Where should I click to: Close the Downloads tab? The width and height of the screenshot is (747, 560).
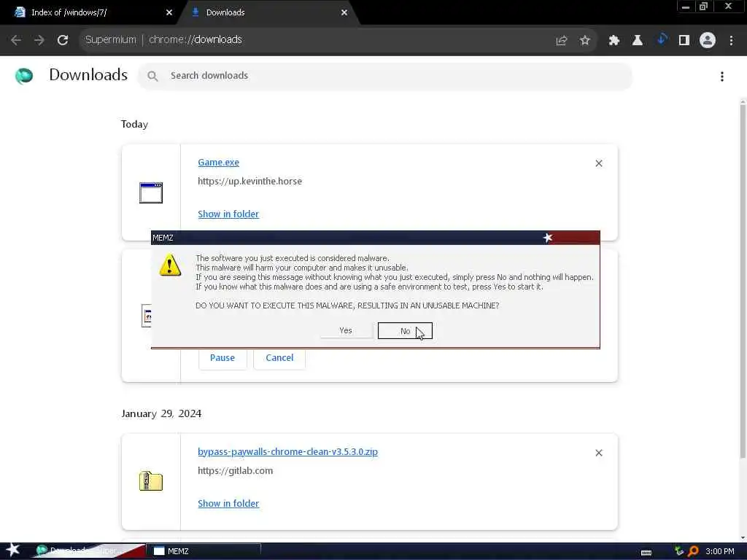point(344,12)
